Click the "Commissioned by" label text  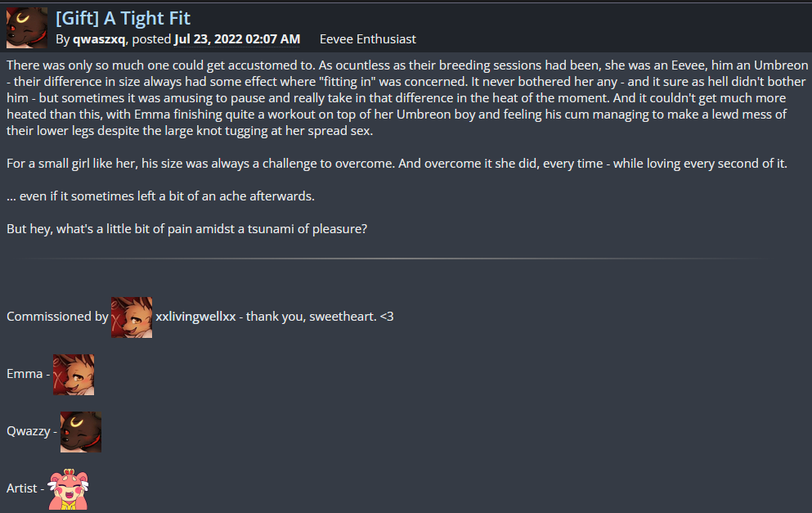click(x=57, y=317)
